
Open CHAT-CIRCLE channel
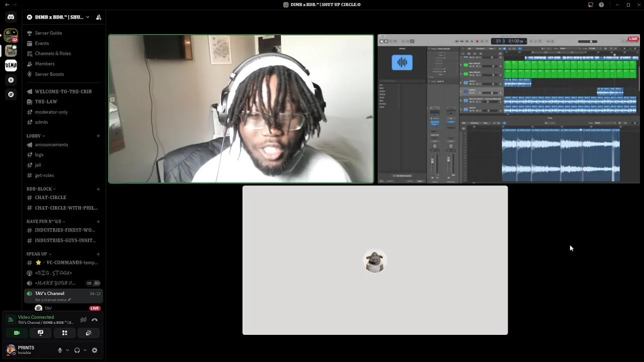(x=63, y=198)
